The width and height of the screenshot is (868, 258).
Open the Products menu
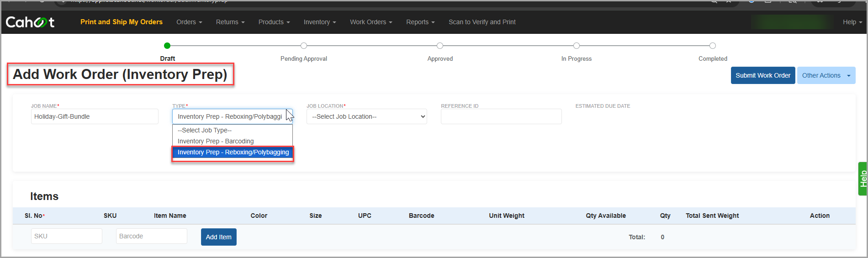[x=274, y=22]
